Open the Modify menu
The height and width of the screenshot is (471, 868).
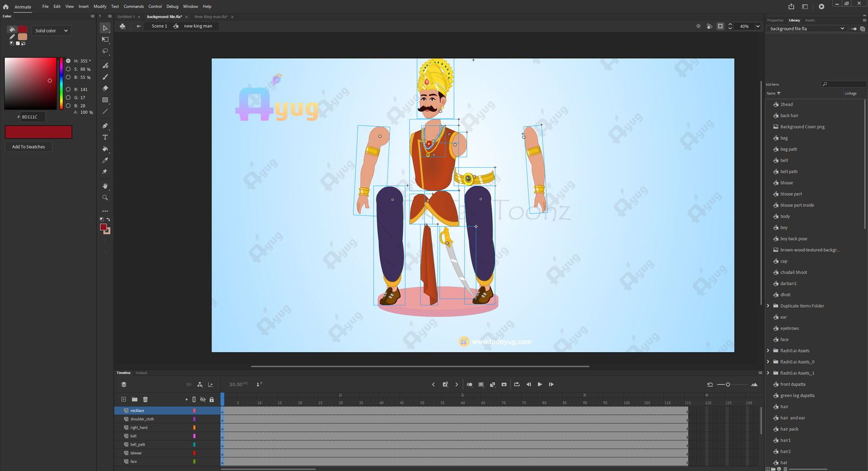point(100,7)
